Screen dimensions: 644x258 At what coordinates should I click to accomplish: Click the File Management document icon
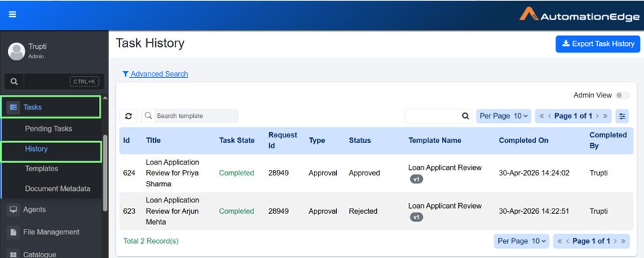tap(14, 232)
